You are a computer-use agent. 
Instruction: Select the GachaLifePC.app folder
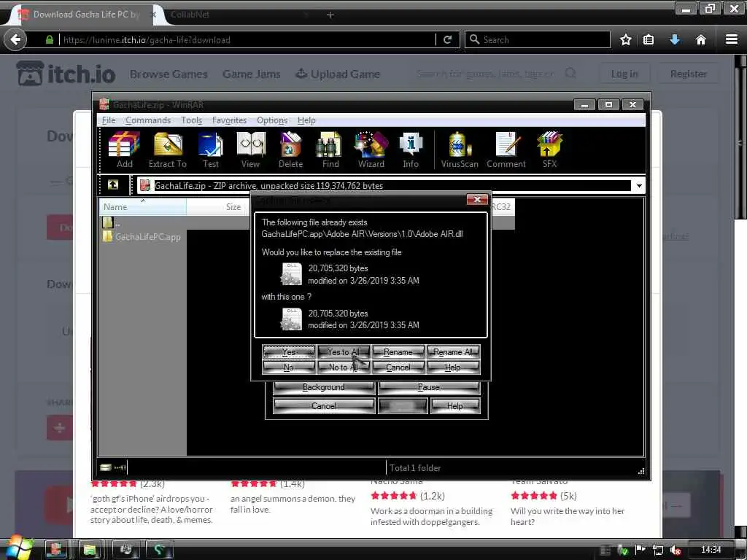142,237
